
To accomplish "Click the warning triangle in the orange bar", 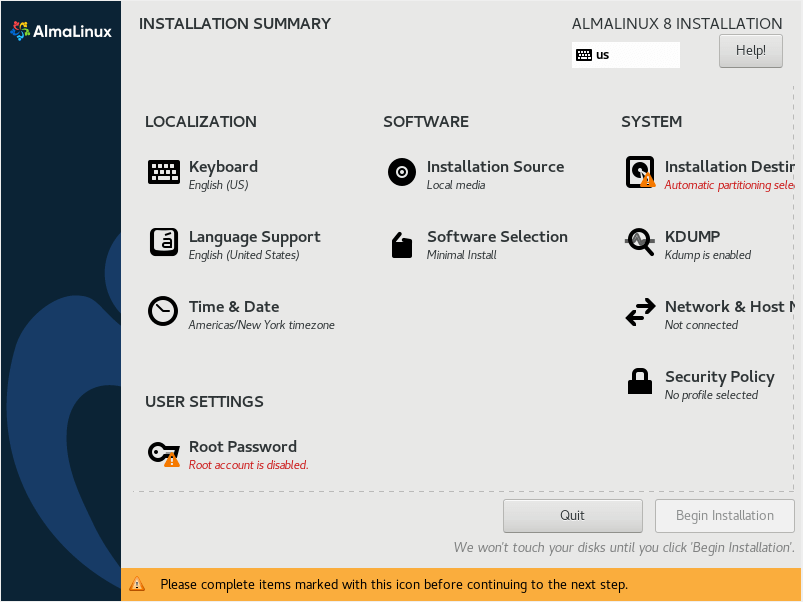I will pyautogui.click(x=137, y=584).
